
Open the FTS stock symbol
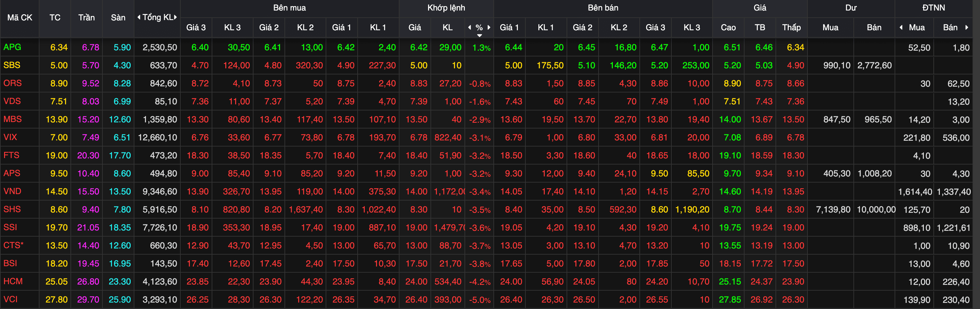tap(12, 155)
